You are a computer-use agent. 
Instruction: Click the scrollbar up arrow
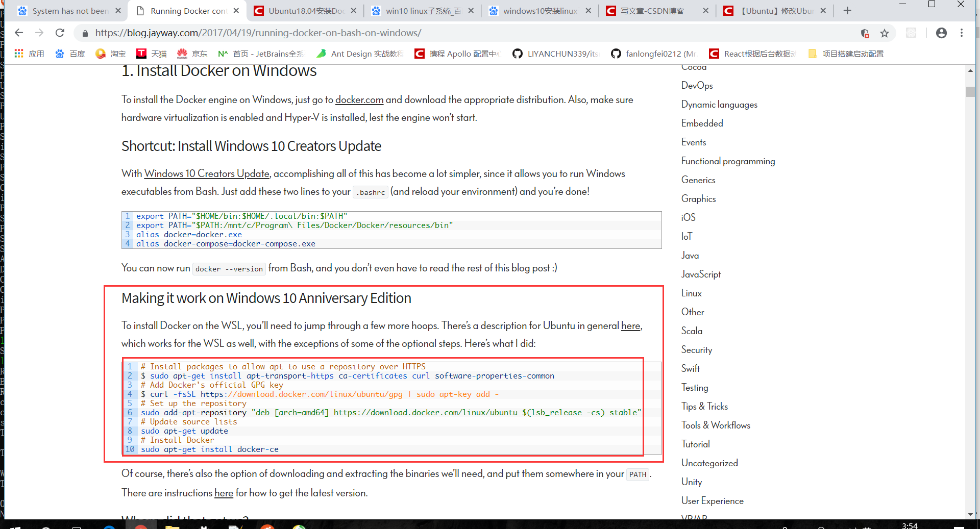[x=970, y=71]
